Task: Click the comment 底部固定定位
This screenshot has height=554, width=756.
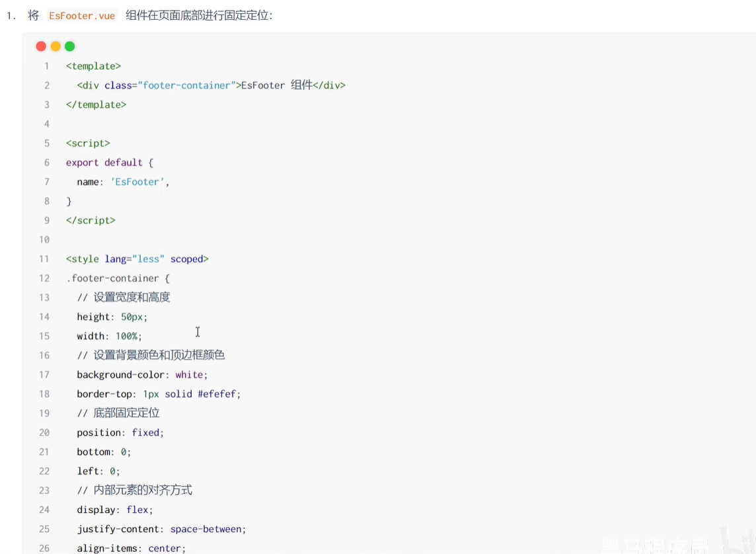Action: coord(118,413)
